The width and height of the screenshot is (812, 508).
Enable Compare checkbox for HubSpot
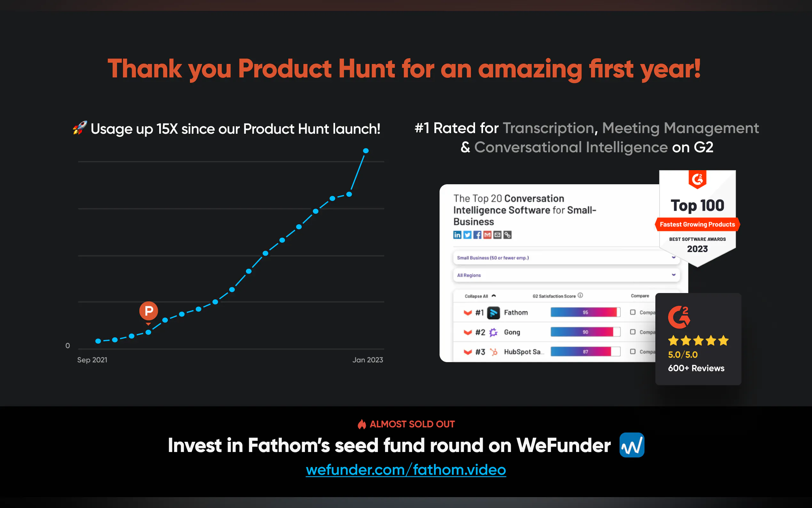[633, 352]
